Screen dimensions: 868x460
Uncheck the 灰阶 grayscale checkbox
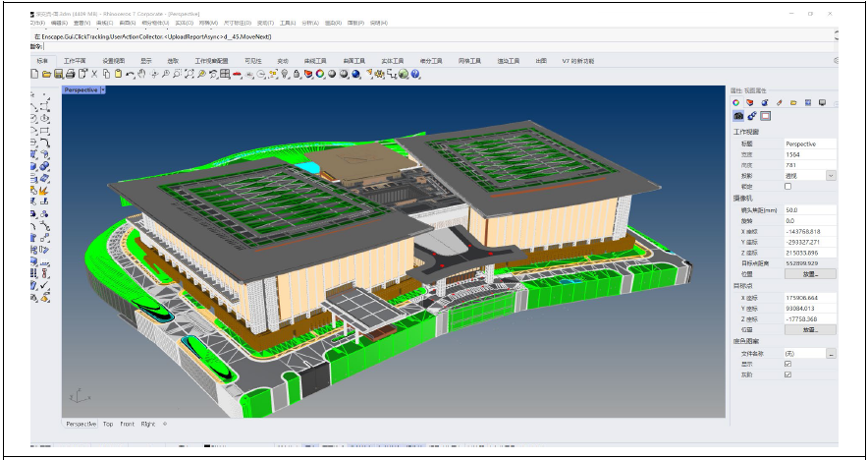tap(787, 374)
